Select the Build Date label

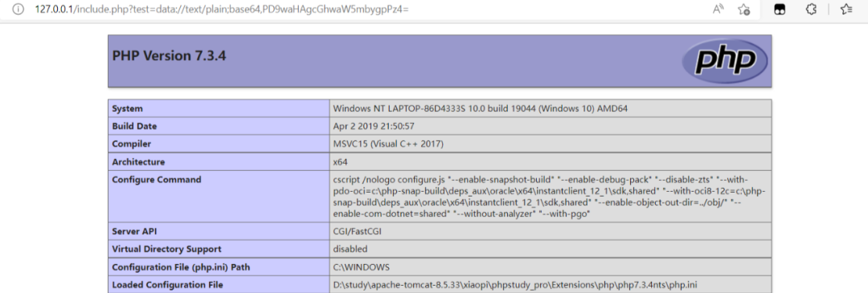click(x=134, y=126)
